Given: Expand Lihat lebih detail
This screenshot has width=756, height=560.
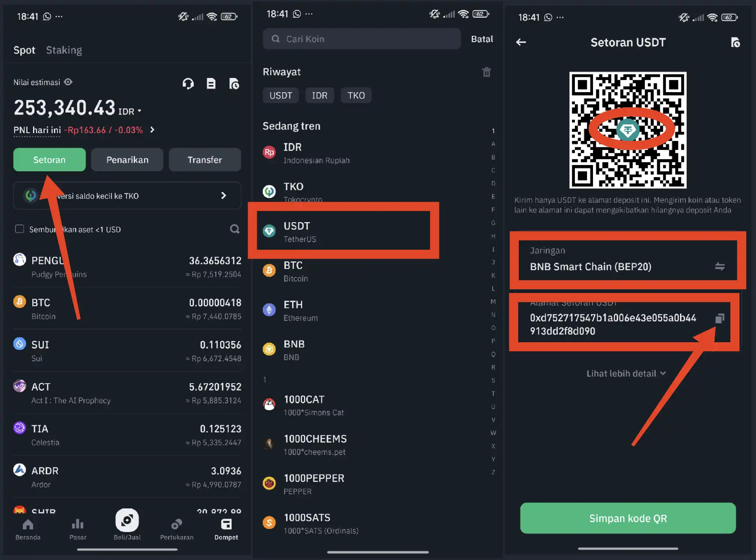Looking at the screenshot, I should 626,373.
